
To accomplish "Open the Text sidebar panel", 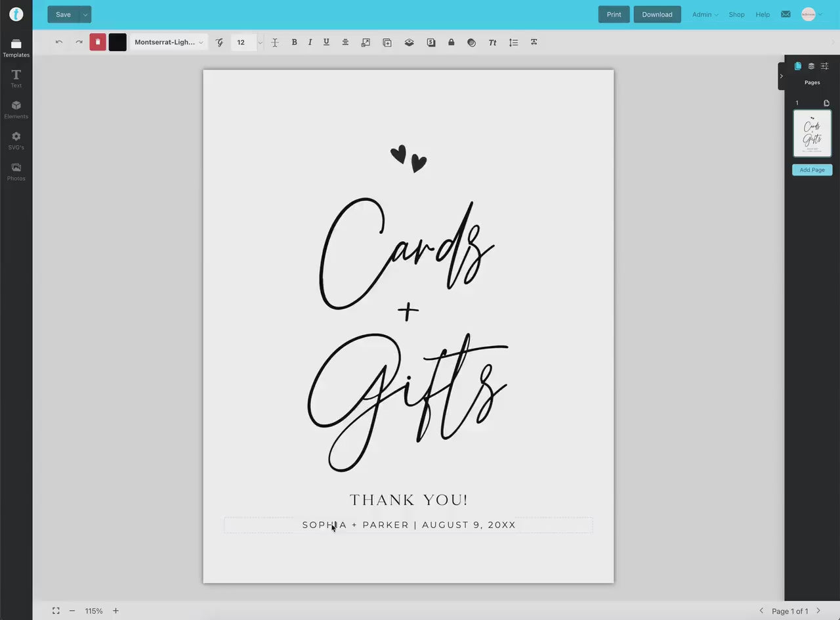I will coord(16,79).
